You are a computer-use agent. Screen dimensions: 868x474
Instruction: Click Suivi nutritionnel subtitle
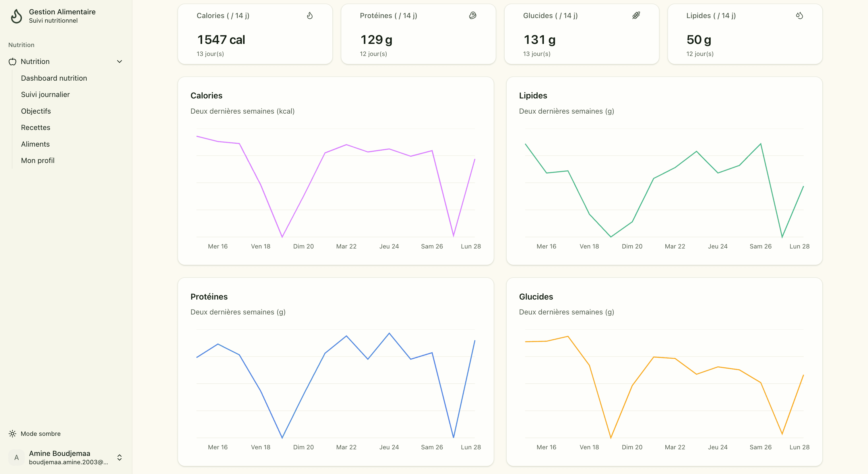point(53,21)
